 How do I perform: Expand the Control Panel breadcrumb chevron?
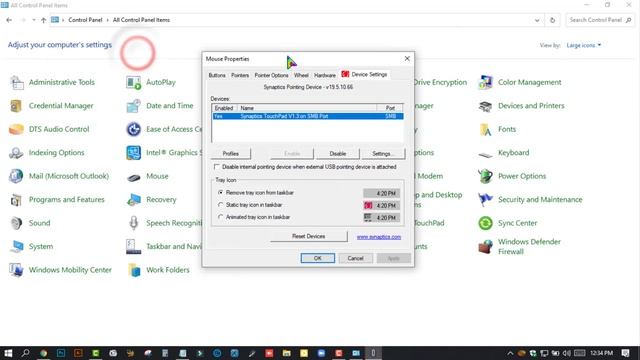click(108, 20)
